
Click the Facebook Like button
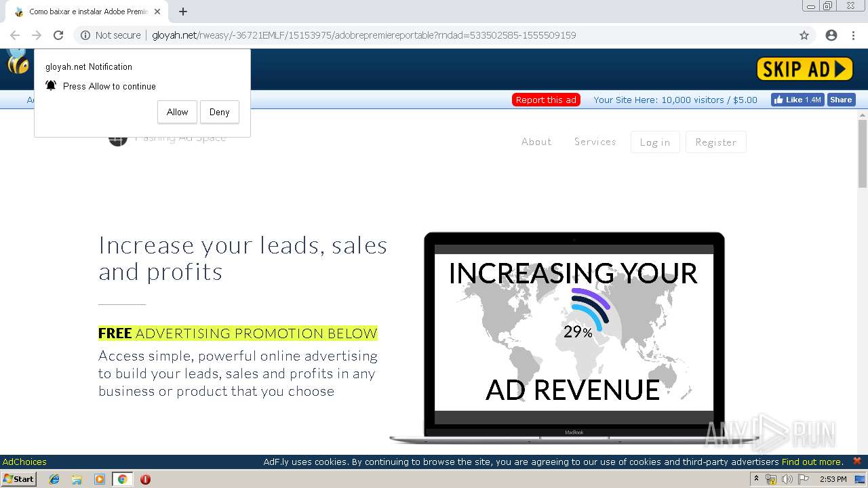coord(797,100)
